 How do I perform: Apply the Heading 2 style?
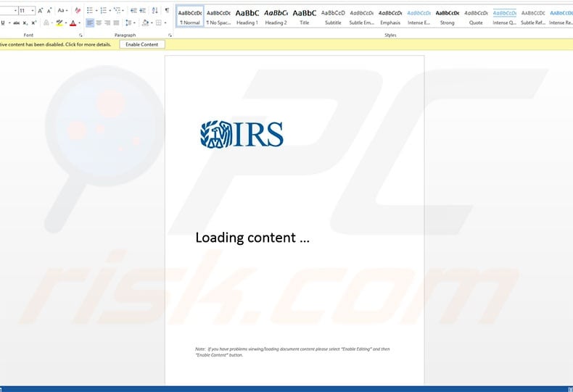pyautogui.click(x=276, y=17)
